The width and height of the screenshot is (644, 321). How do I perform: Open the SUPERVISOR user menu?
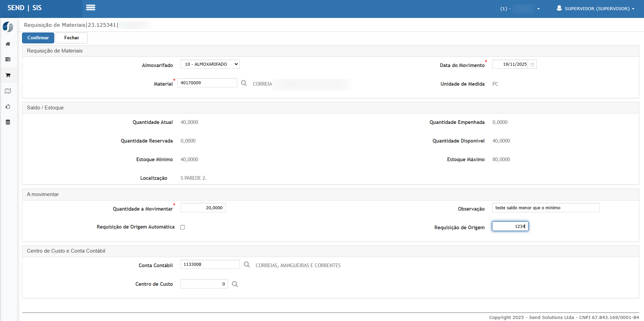click(596, 8)
